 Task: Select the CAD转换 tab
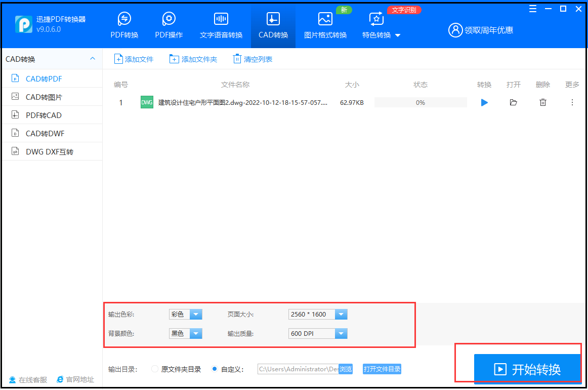tap(273, 25)
